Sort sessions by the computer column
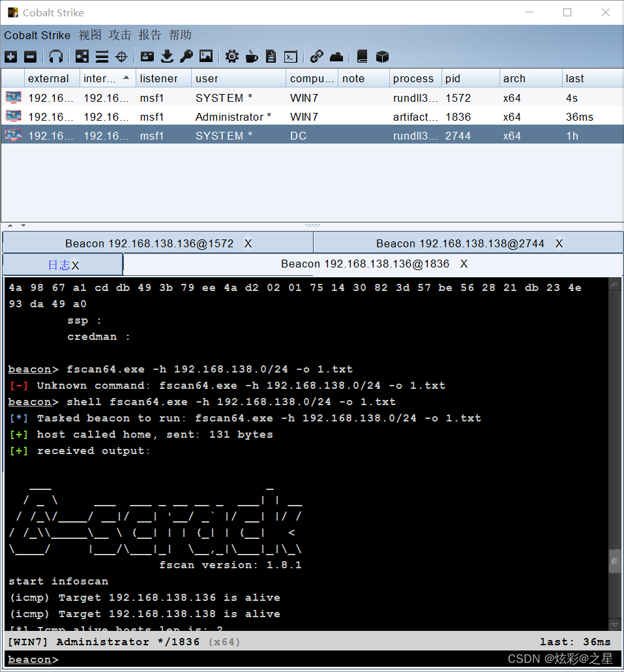Viewport: 624px width, 672px height. point(312,78)
